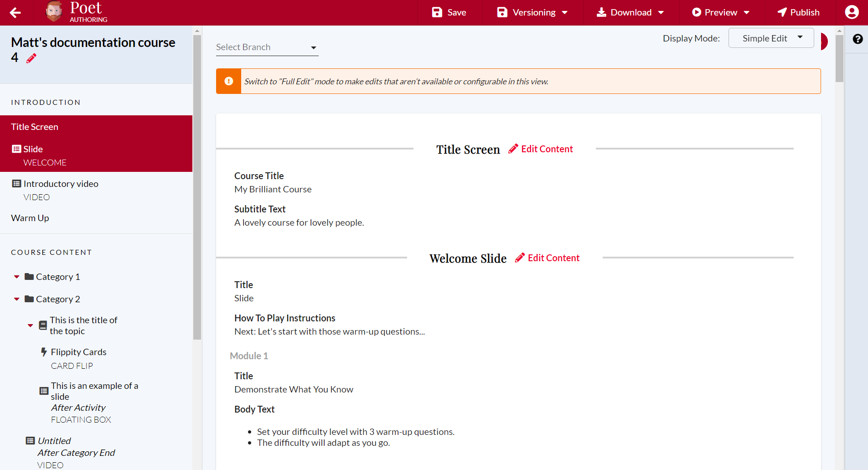Screen dimensions: 868x470
Task: Select the lightning icon beside Flippity Cards
Action: click(x=44, y=351)
